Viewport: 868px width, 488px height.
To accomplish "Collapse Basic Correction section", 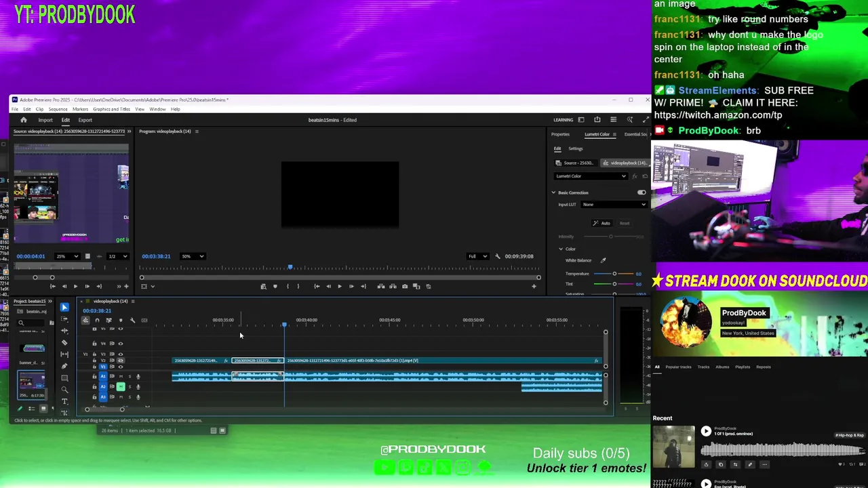I will click(x=553, y=192).
